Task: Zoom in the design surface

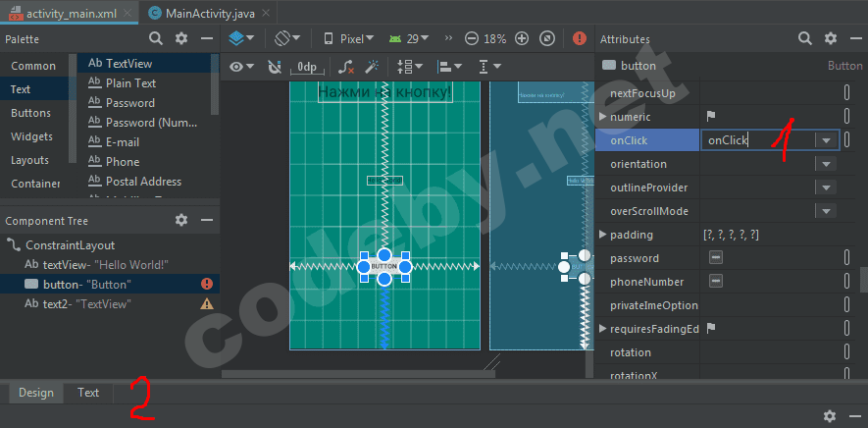Action: 522,39
